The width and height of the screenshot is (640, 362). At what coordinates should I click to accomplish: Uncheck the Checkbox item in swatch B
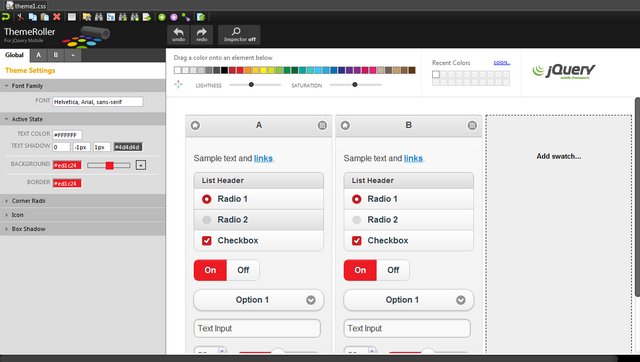[409, 240]
